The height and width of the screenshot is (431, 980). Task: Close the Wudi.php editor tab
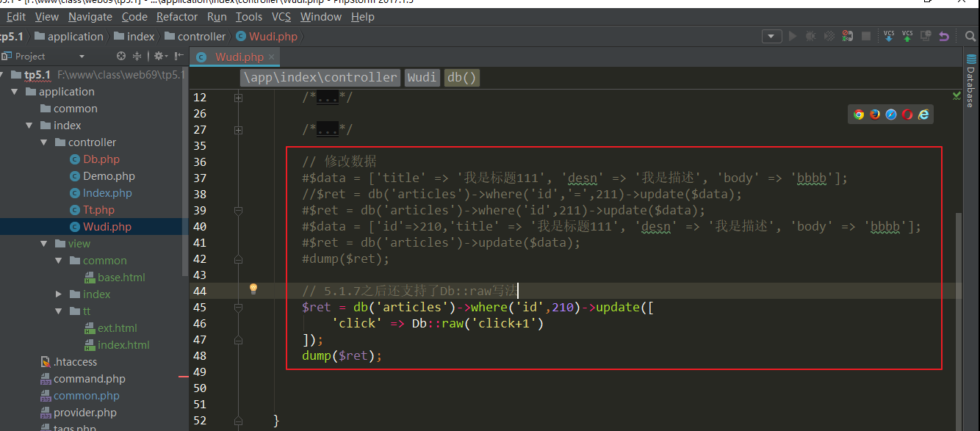coord(271,57)
